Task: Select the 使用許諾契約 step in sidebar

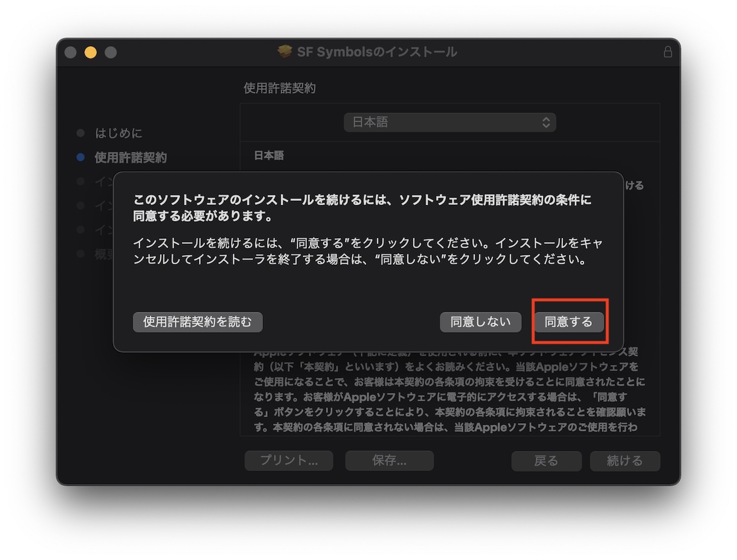Action: 130,158
